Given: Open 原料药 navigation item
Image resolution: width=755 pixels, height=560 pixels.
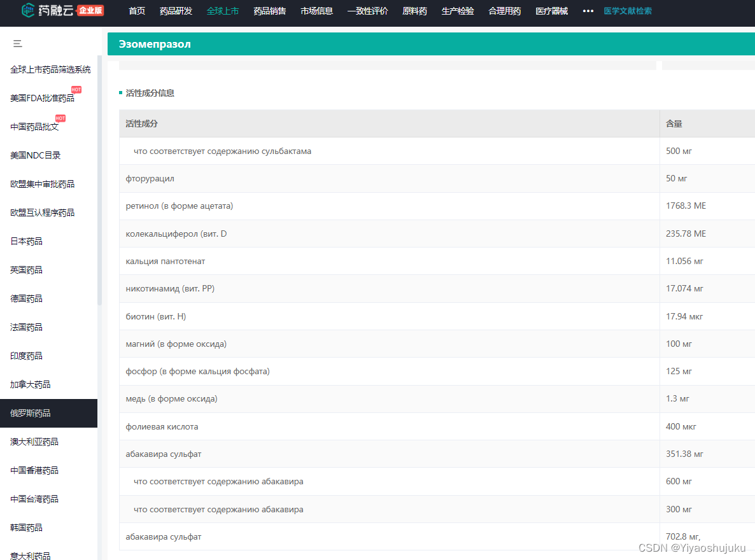Looking at the screenshot, I should (x=414, y=11).
